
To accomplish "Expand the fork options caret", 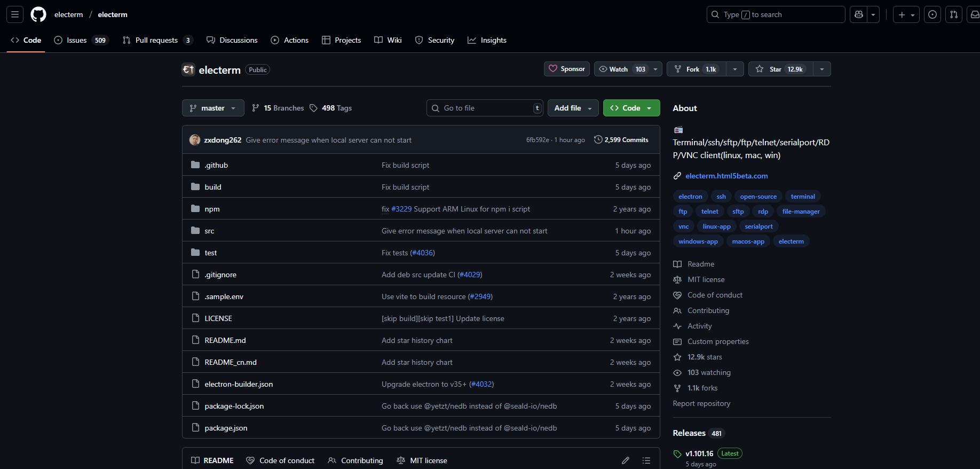I will point(735,69).
